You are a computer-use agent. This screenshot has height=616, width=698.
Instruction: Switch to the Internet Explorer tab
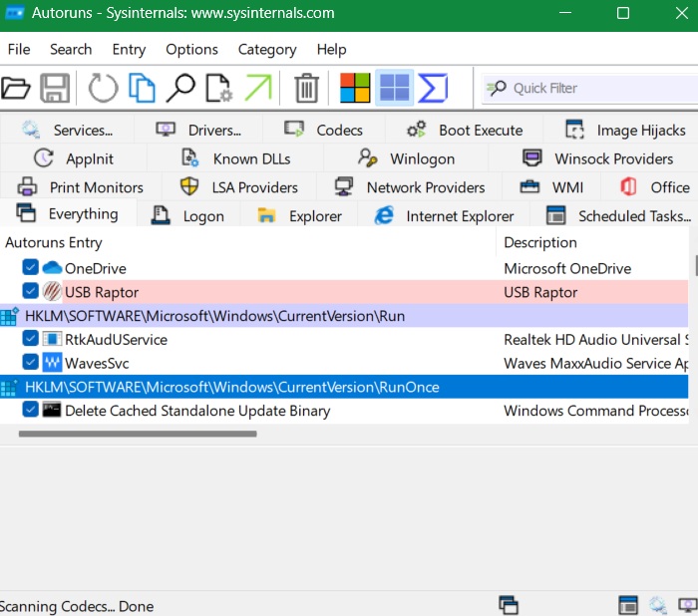point(444,216)
